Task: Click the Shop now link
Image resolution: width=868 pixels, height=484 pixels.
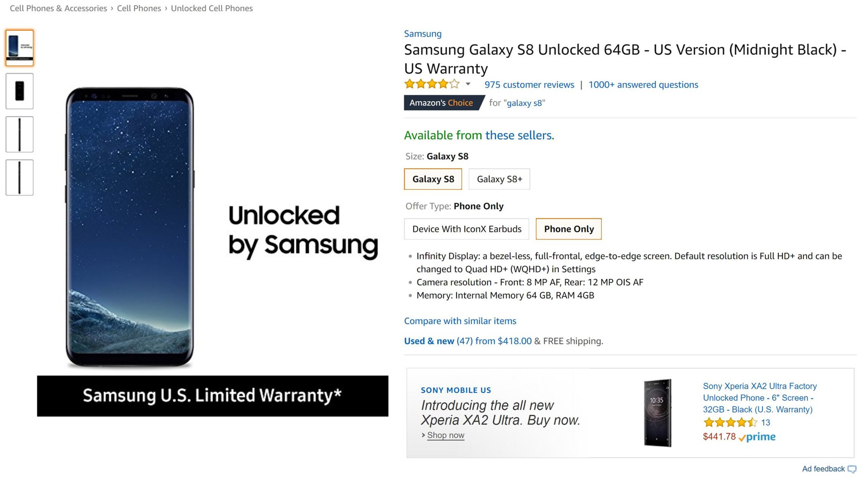Action: click(445, 435)
